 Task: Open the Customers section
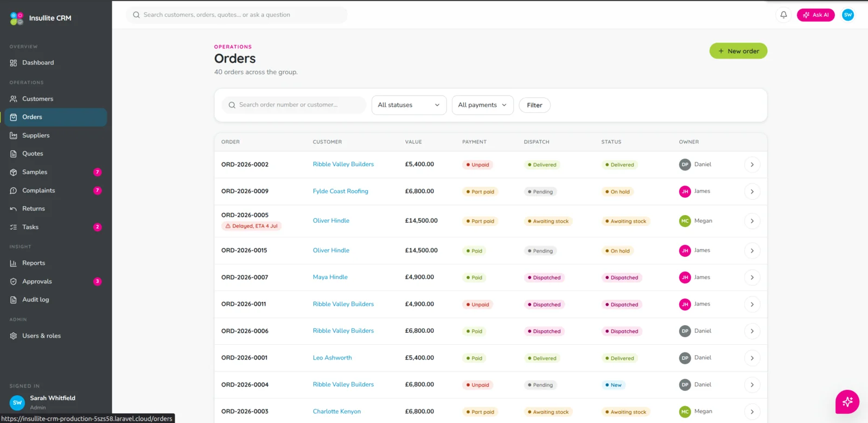click(x=55, y=99)
